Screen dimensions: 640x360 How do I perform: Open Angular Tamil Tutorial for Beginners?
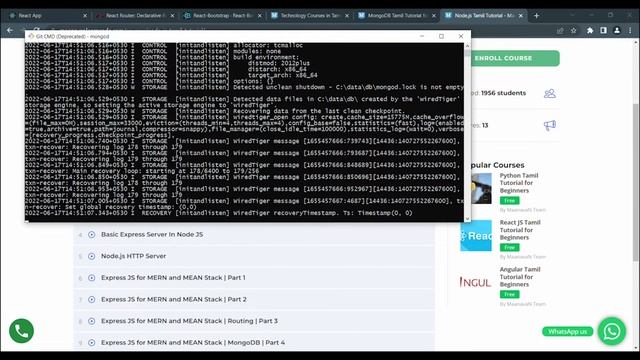[520, 277]
